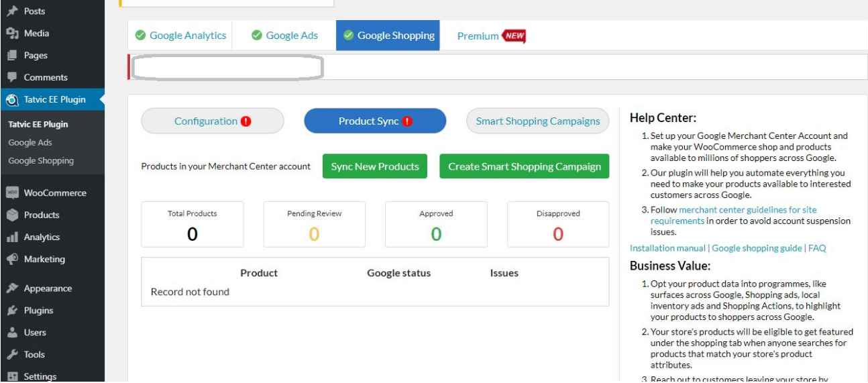Open Plugins in admin menu
This screenshot has width=868, height=383.
[x=52, y=311]
